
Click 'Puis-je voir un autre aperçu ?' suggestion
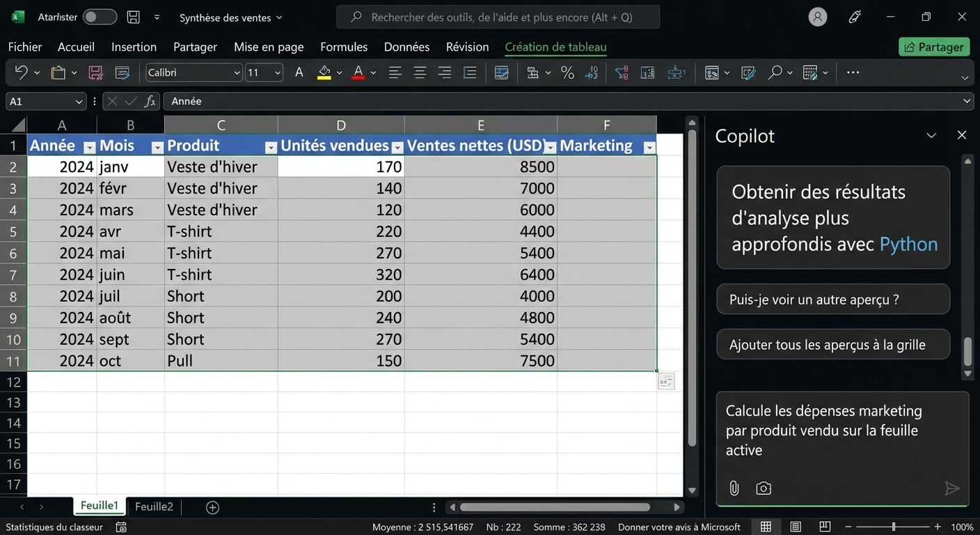832,299
